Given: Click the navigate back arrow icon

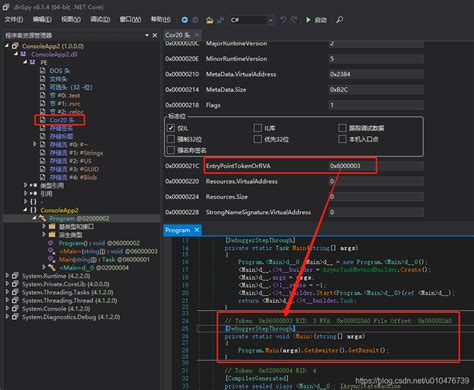Looking at the screenshot, I should [184, 20].
